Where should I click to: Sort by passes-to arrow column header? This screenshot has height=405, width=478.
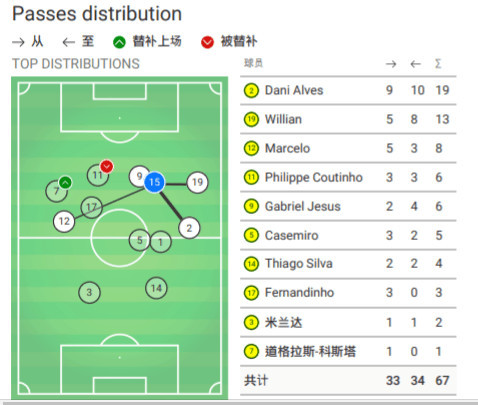tap(415, 64)
